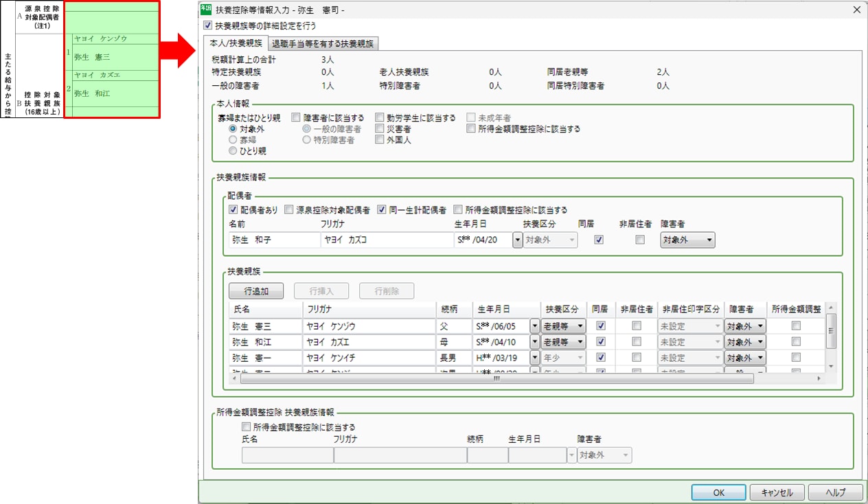Open the spouse's 障害者 dropdown
The width and height of the screenshot is (868, 504).
tap(687, 240)
